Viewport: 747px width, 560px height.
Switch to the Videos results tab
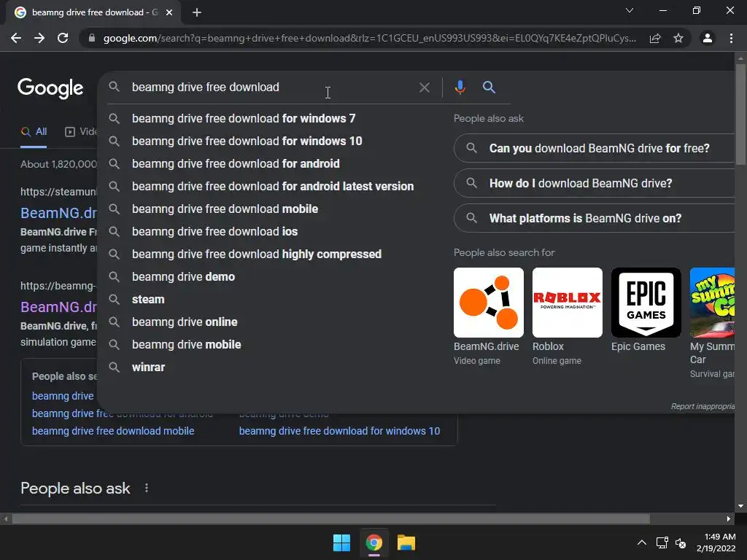pyautogui.click(x=81, y=132)
